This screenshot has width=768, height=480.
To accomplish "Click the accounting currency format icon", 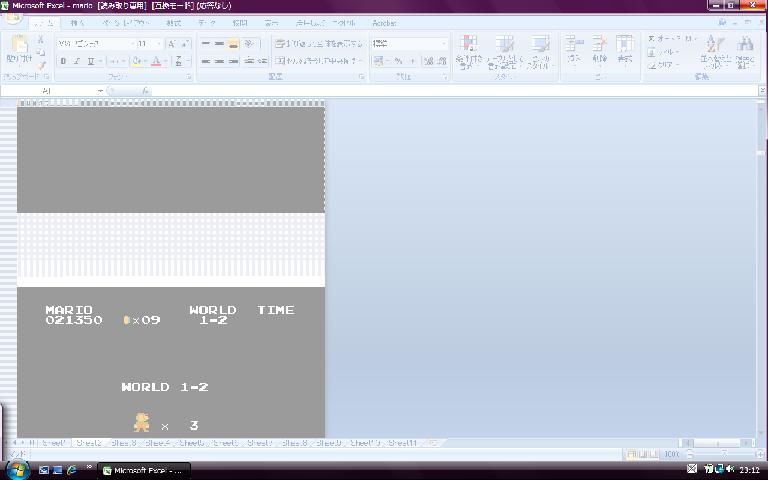I will (379, 61).
